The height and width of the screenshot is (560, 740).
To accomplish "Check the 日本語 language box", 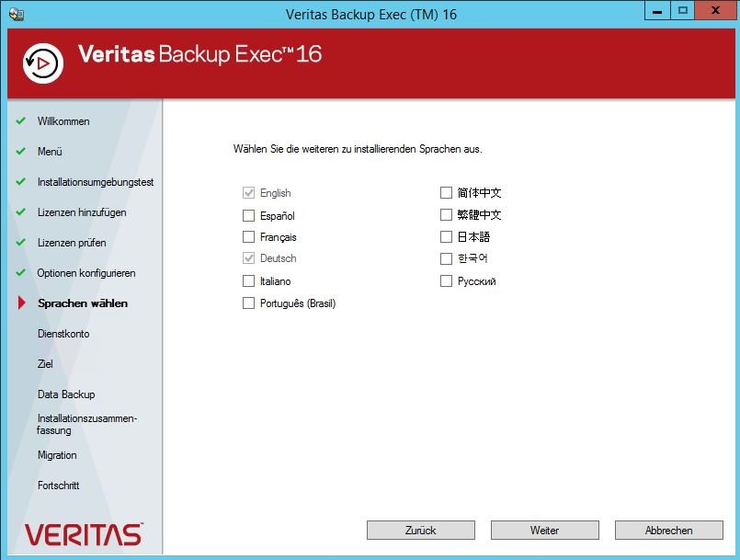I will point(446,236).
